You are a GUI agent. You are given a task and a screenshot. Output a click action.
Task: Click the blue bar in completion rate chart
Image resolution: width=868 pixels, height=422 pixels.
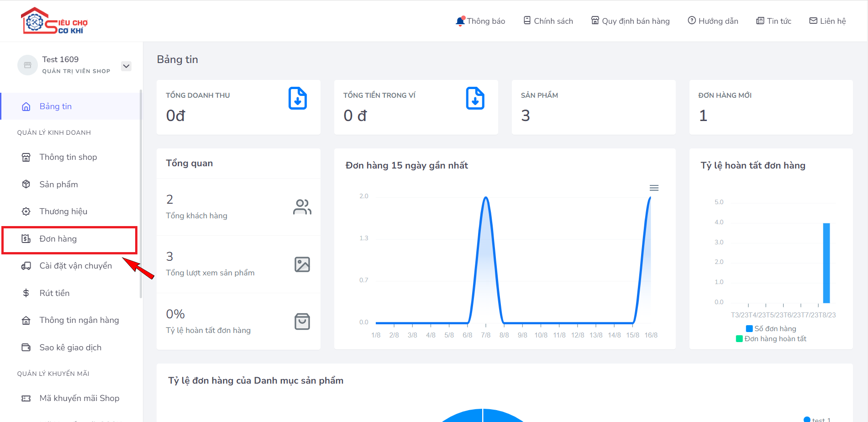click(x=826, y=263)
